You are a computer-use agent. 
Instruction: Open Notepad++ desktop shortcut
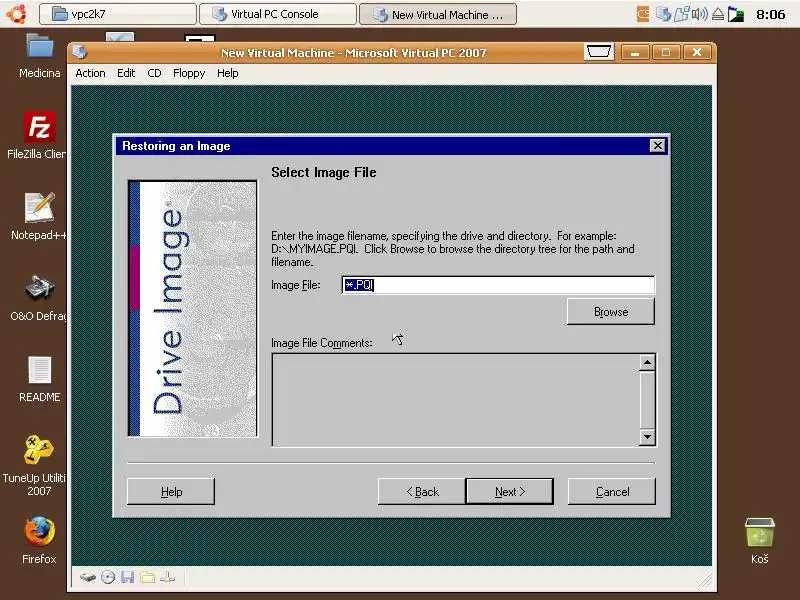tap(39, 216)
